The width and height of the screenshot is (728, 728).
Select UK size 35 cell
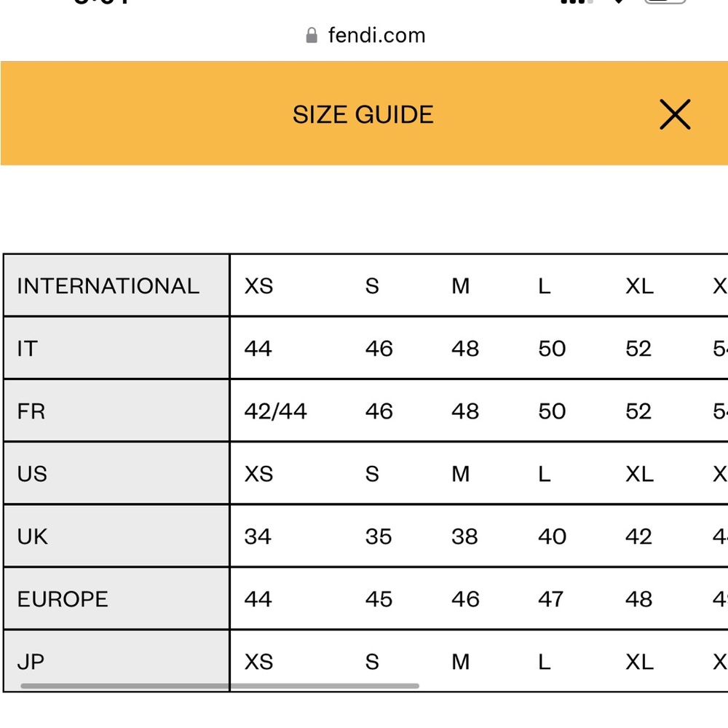379,537
